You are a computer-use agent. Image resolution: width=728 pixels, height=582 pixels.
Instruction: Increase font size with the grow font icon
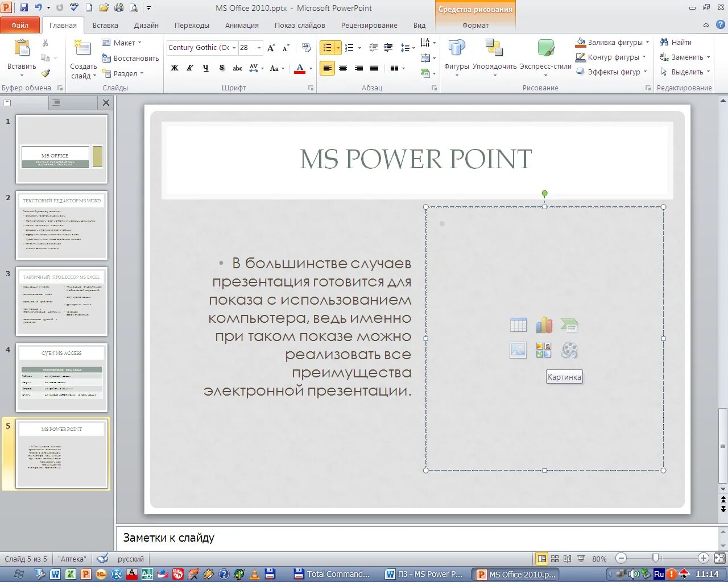pos(271,48)
